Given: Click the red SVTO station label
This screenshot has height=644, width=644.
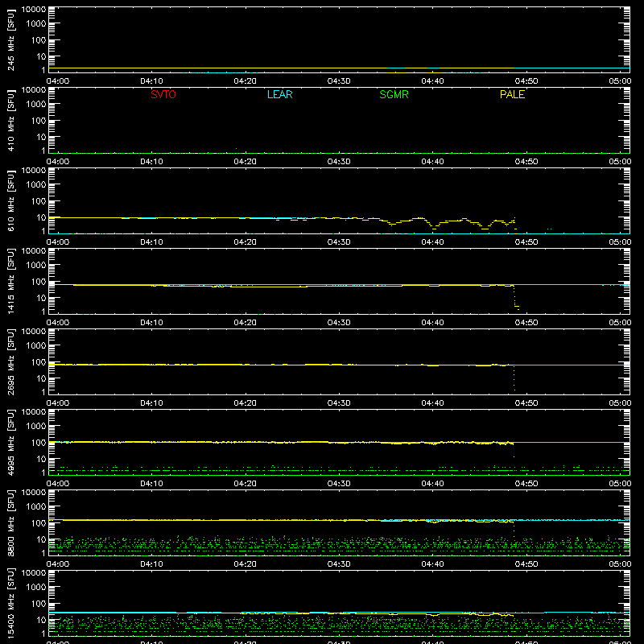Looking at the screenshot, I should [163, 94].
